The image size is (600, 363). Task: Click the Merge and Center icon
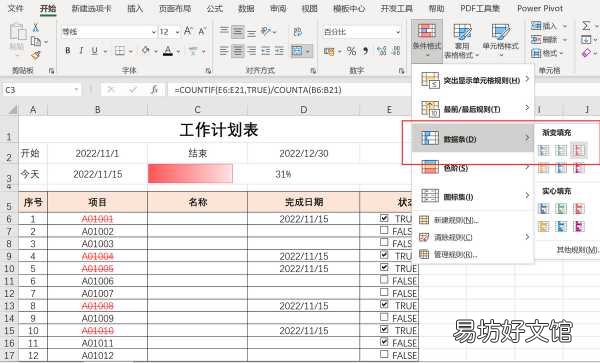click(297, 50)
